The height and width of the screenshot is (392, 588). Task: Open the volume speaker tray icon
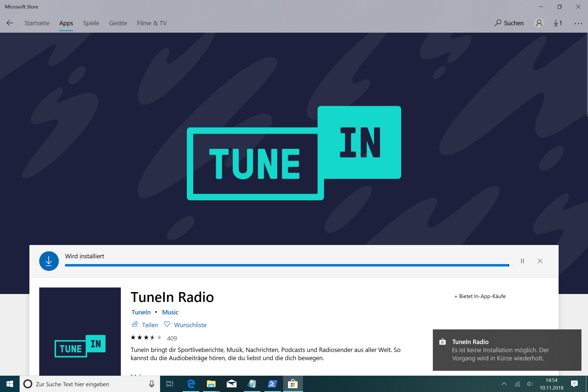530,384
